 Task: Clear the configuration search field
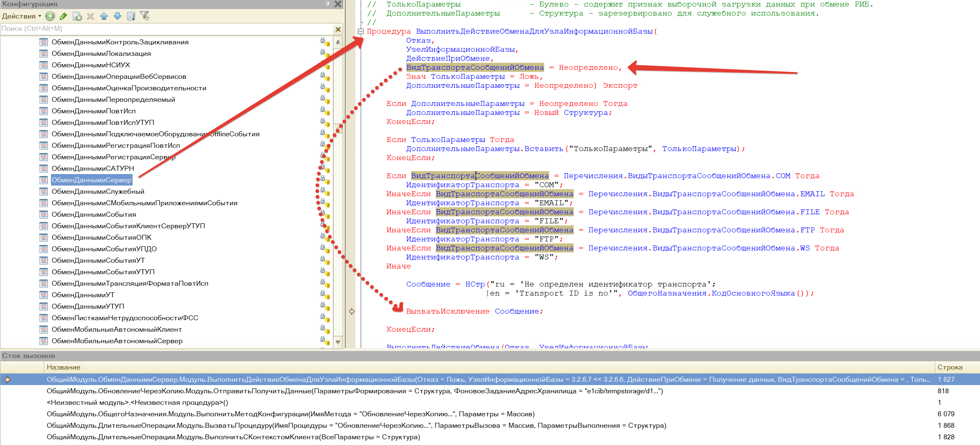click(x=338, y=29)
